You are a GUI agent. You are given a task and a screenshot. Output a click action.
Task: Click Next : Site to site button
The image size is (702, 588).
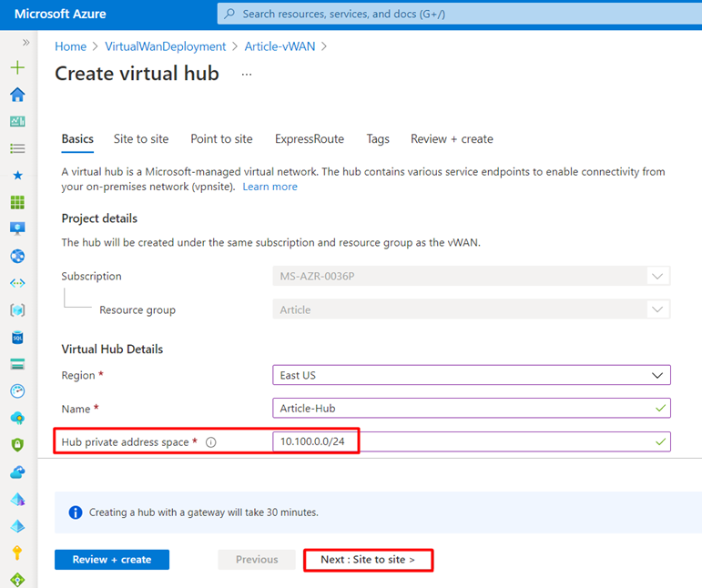[368, 560]
